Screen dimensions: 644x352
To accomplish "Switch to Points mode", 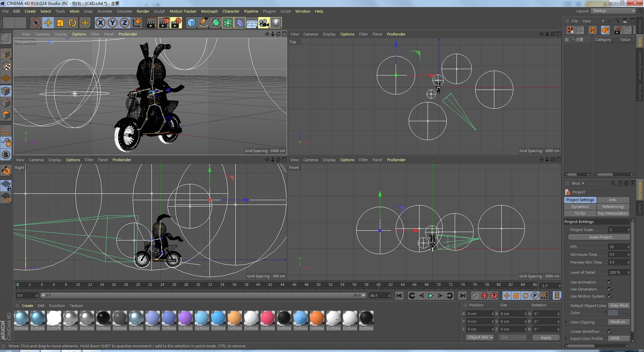I will click(x=6, y=91).
